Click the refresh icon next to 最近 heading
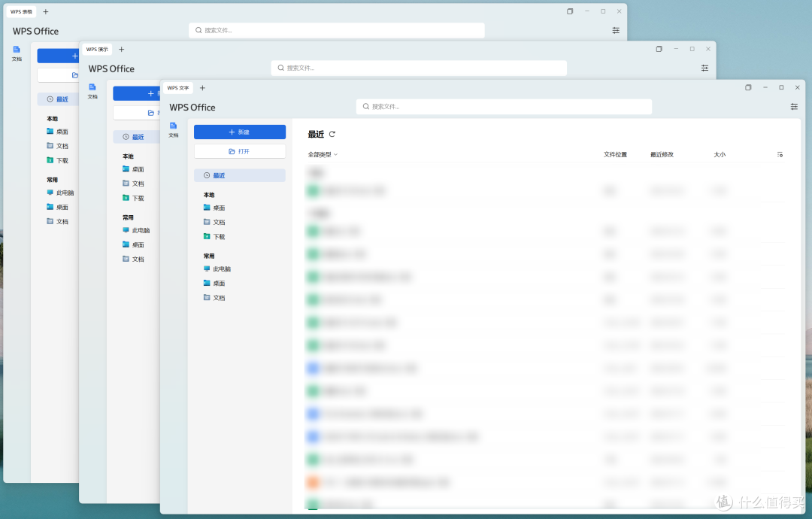 tap(332, 134)
